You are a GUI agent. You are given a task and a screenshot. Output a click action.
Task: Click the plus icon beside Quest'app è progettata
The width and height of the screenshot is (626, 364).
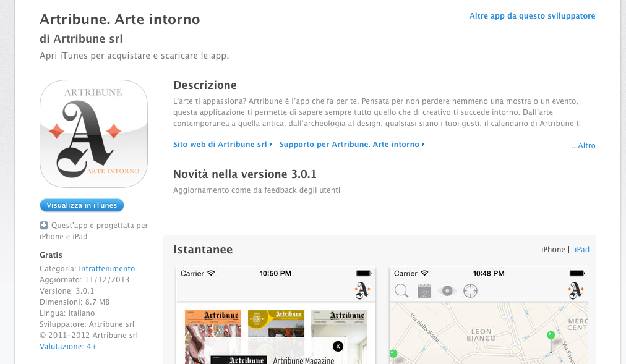pyautogui.click(x=44, y=225)
